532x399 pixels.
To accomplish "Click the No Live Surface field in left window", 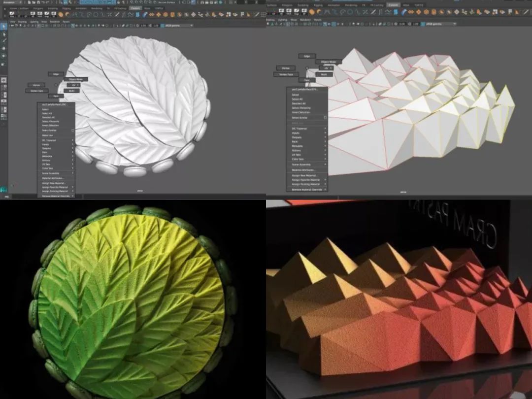I will click(166, 2).
